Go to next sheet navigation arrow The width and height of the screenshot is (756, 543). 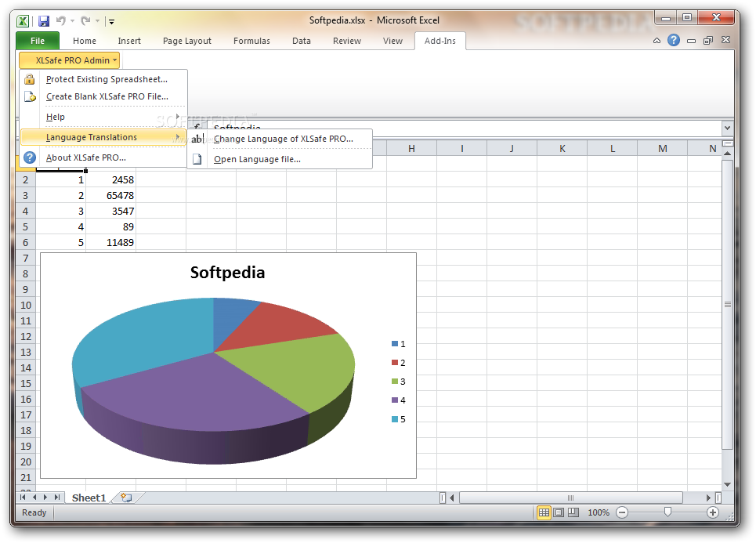pyautogui.click(x=45, y=498)
